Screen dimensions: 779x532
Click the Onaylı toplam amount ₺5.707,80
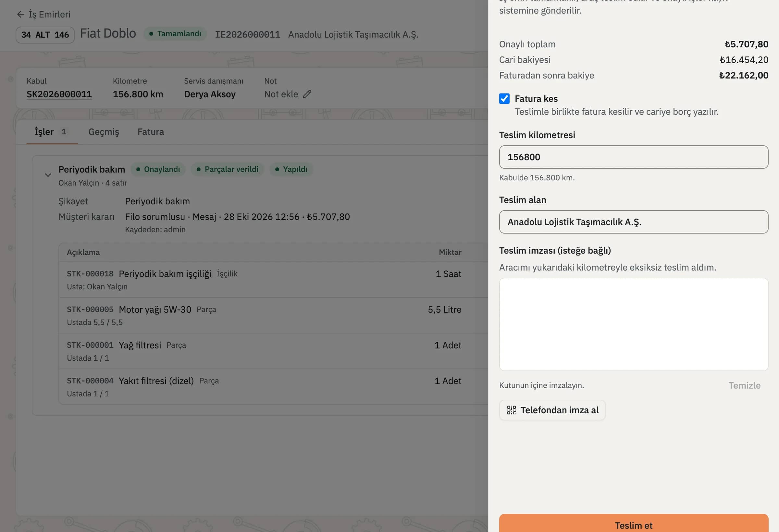[746, 44]
